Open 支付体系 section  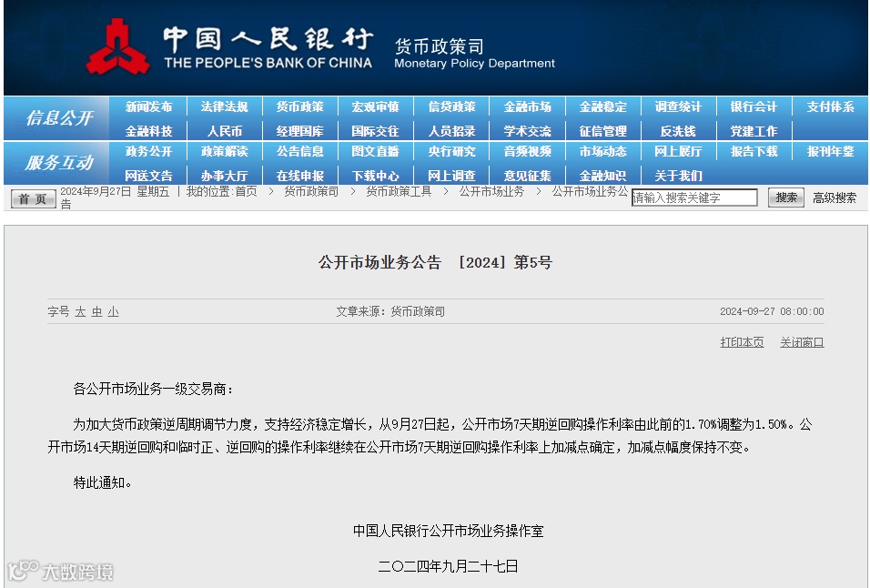click(830, 107)
